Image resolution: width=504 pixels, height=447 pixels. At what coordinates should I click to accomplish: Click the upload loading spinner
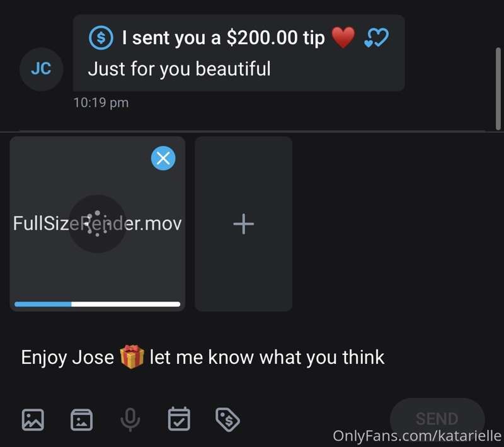coord(98,224)
